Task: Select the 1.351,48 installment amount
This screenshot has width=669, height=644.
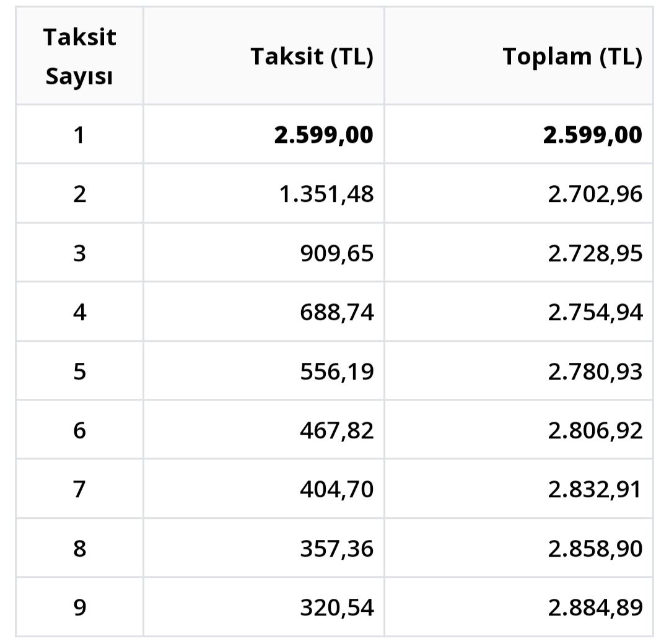Action: pyautogui.click(x=328, y=194)
